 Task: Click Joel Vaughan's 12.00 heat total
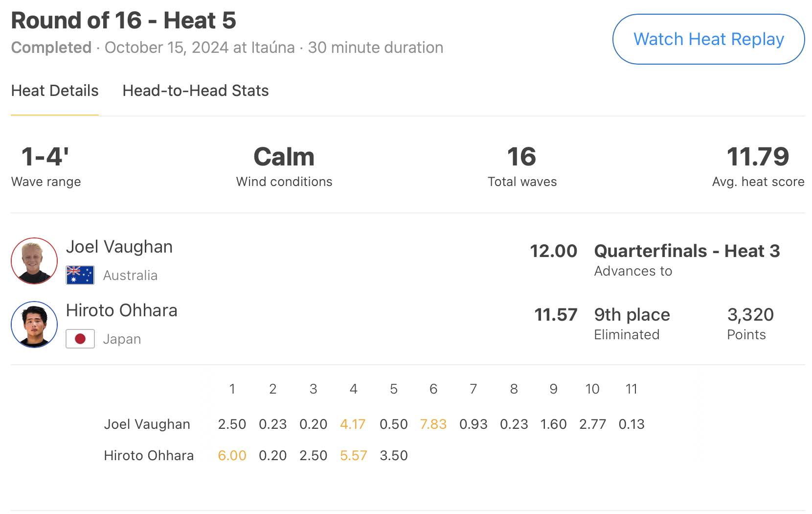pos(553,251)
